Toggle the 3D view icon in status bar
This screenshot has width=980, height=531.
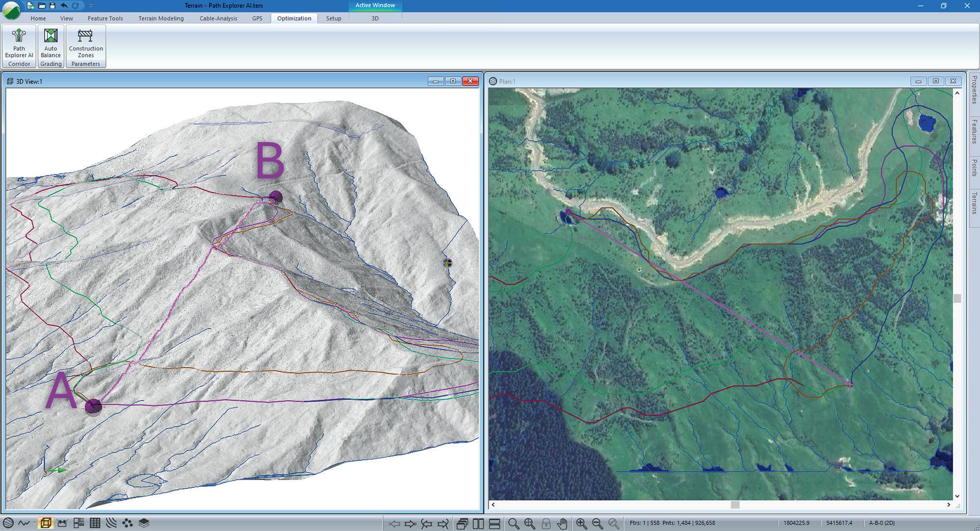(46, 523)
